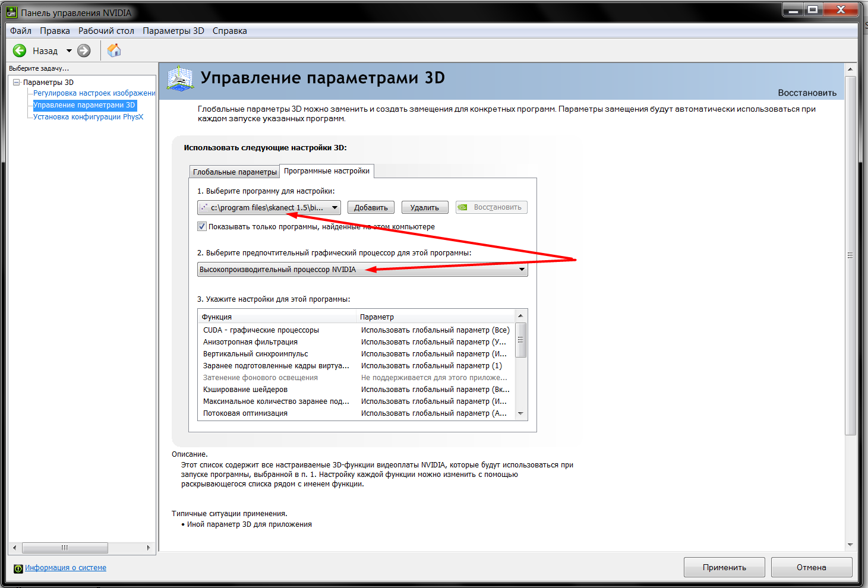Click the settings list scrollbar thumb

(x=520, y=340)
